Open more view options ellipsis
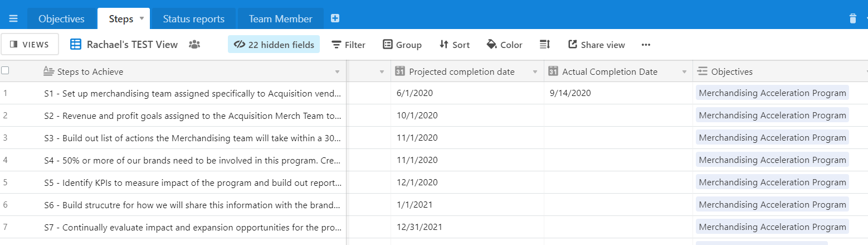This screenshot has width=868, height=245. 646,45
